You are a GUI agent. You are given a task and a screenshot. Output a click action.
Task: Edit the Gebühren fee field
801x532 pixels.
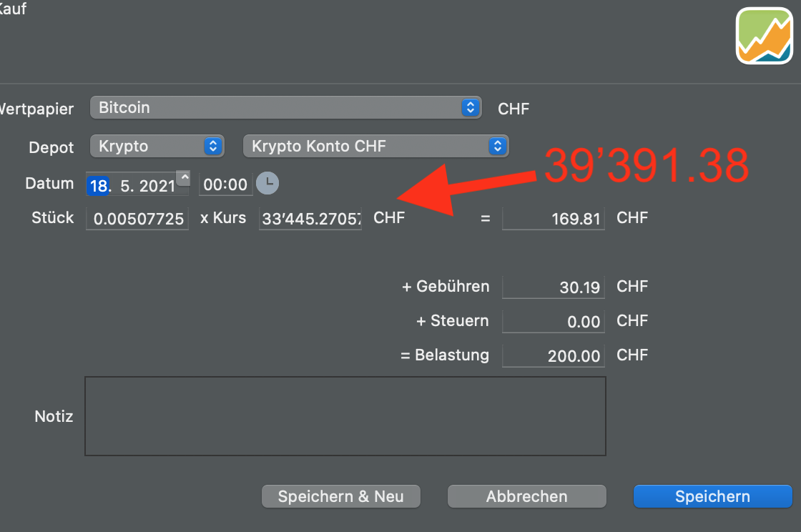click(x=553, y=286)
